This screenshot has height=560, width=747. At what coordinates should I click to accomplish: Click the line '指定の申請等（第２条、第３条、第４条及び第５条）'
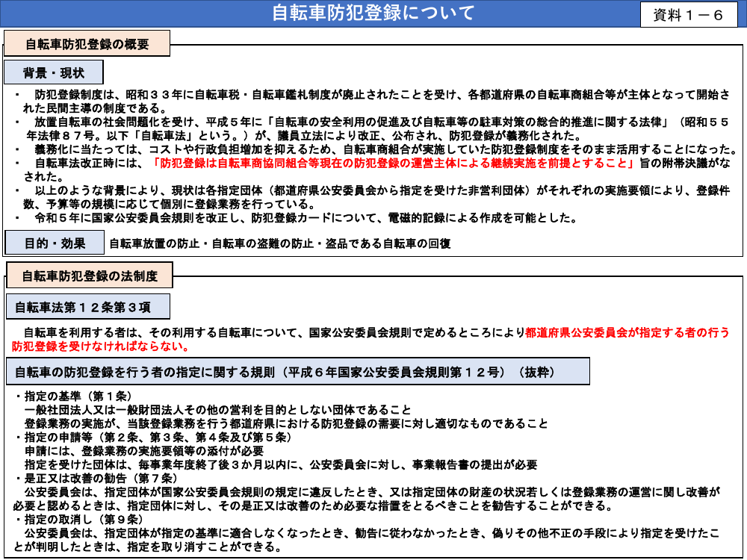click(x=153, y=437)
